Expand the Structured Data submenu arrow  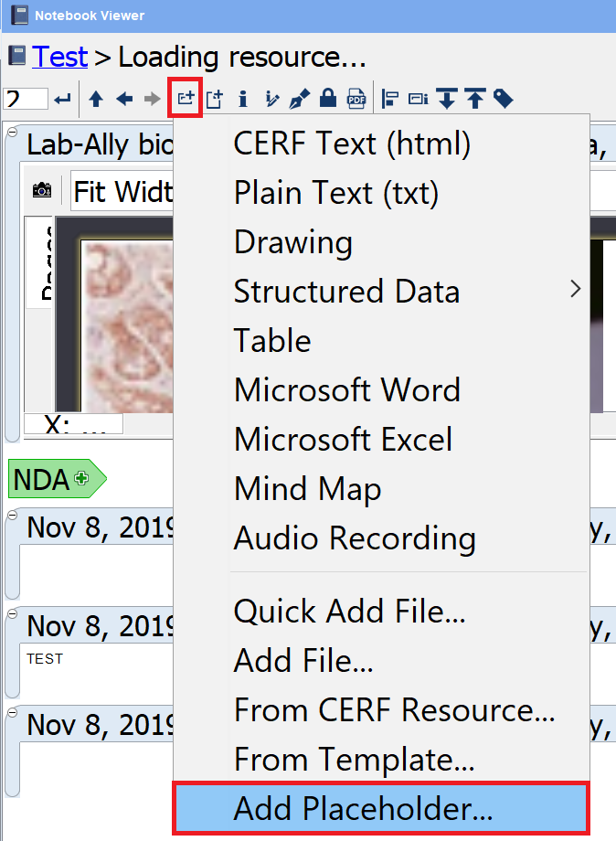pos(575,290)
